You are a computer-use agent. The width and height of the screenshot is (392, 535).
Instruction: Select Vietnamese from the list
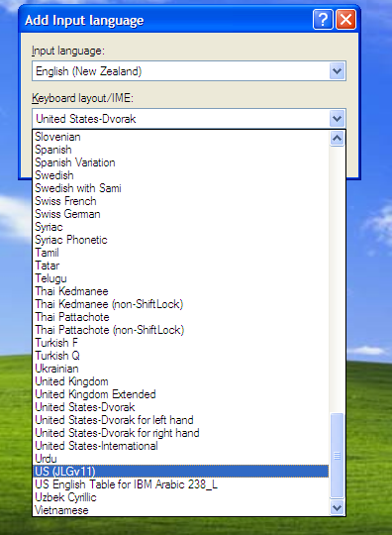pyautogui.click(x=181, y=510)
